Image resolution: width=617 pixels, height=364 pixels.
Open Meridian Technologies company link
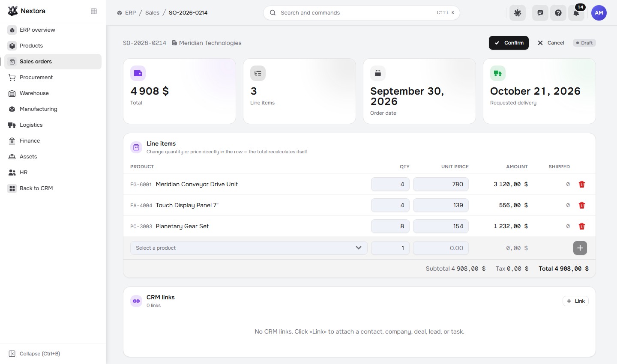207,43
